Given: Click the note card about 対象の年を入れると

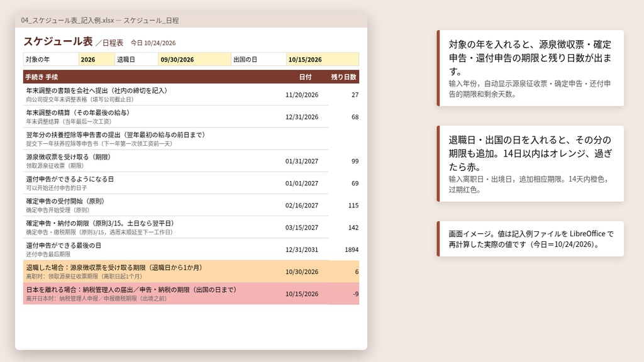Looking at the screenshot, I should tap(530, 68).
